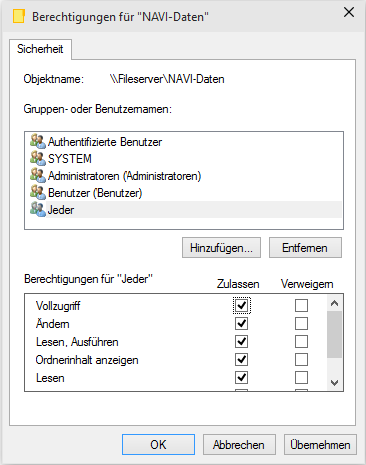Click the yellow folder icon in the title bar

pos(19,16)
